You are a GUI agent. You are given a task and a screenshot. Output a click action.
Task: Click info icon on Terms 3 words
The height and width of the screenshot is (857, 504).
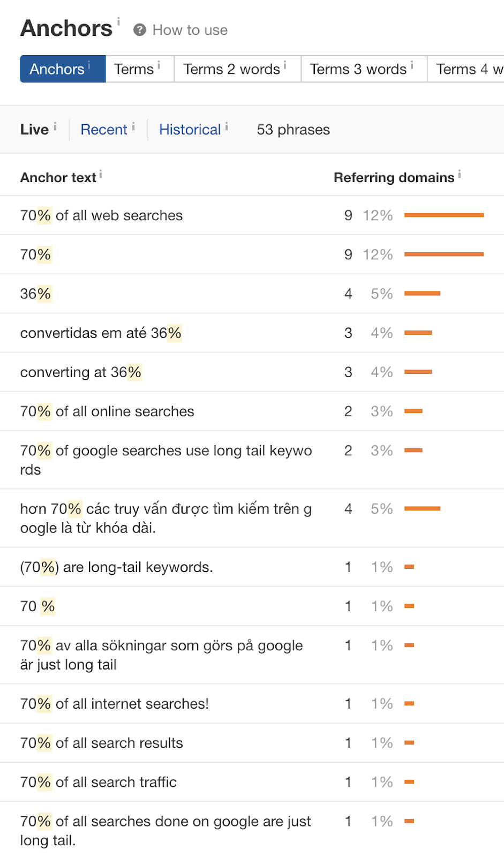tap(412, 65)
